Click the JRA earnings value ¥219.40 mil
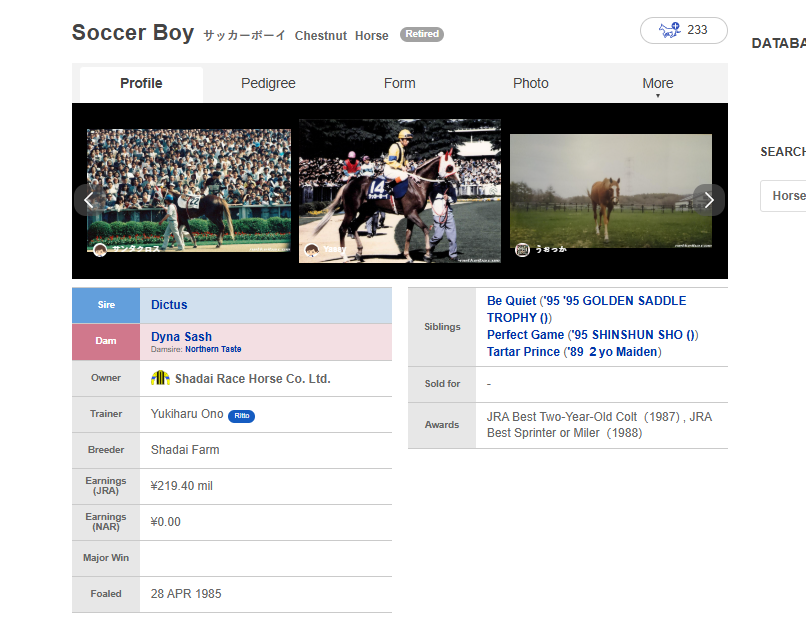The width and height of the screenshot is (806, 631). (x=181, y=486)
